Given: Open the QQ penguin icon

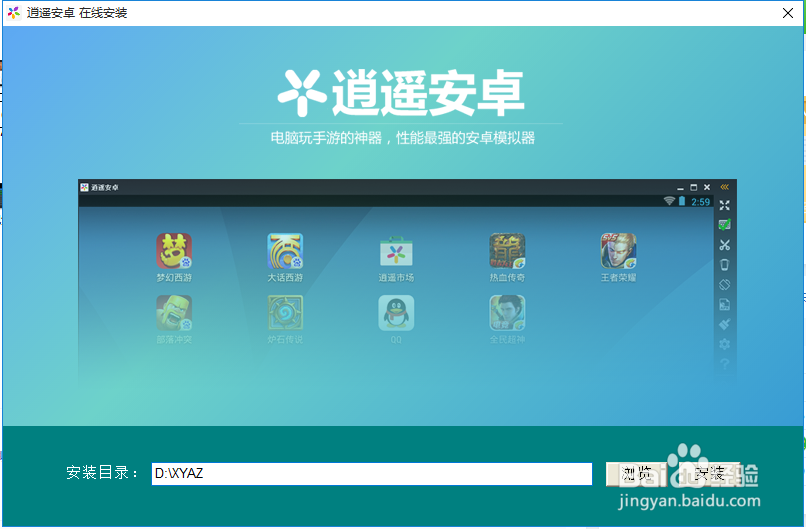Looking at the screenshot, I should click(396, 313).
